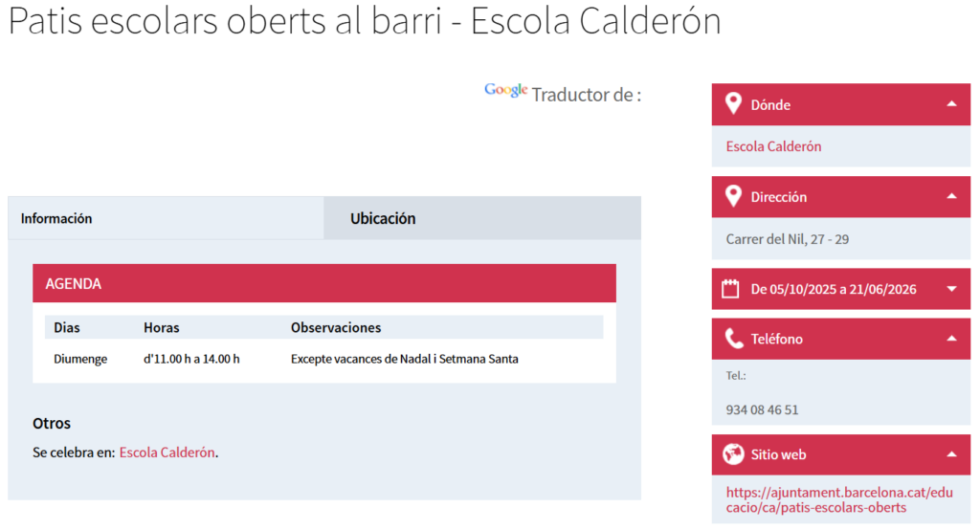Click the globe icon beside Sitio web
The image size is (980, 530).
point(733,454)
